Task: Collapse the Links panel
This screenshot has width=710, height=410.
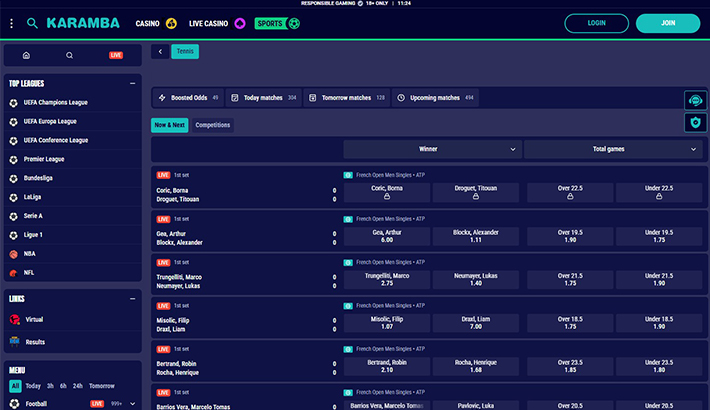Action: click(132, 299)
